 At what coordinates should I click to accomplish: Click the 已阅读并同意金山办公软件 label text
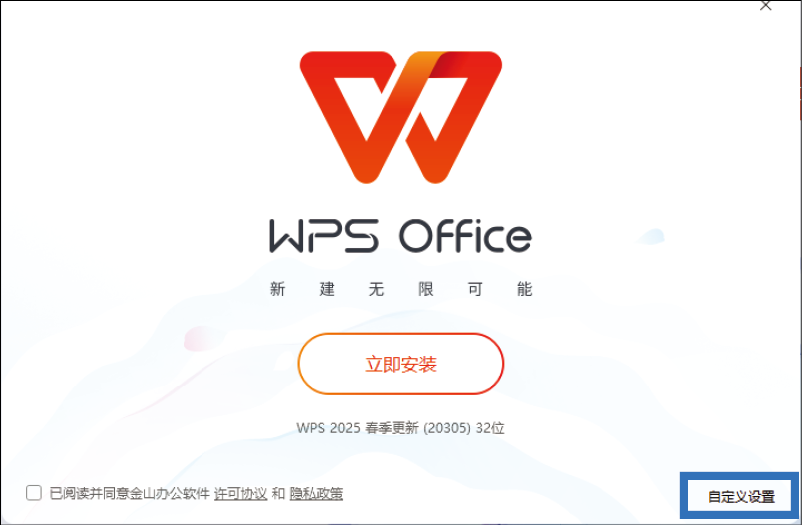point(129,493)
